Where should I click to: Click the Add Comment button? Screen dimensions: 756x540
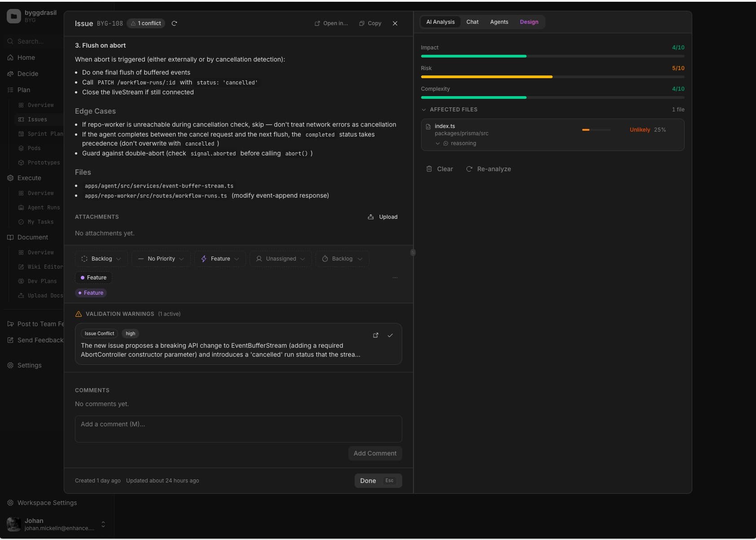(375, 453)
